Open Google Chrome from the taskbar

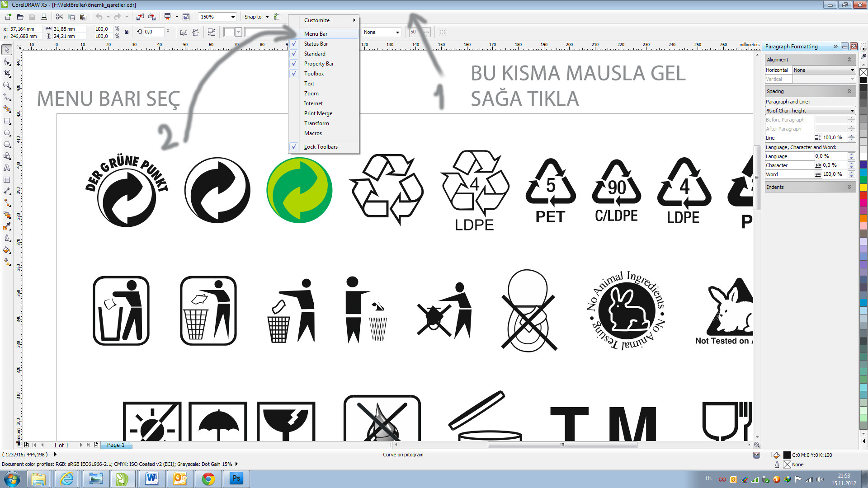tap(208, 479)
